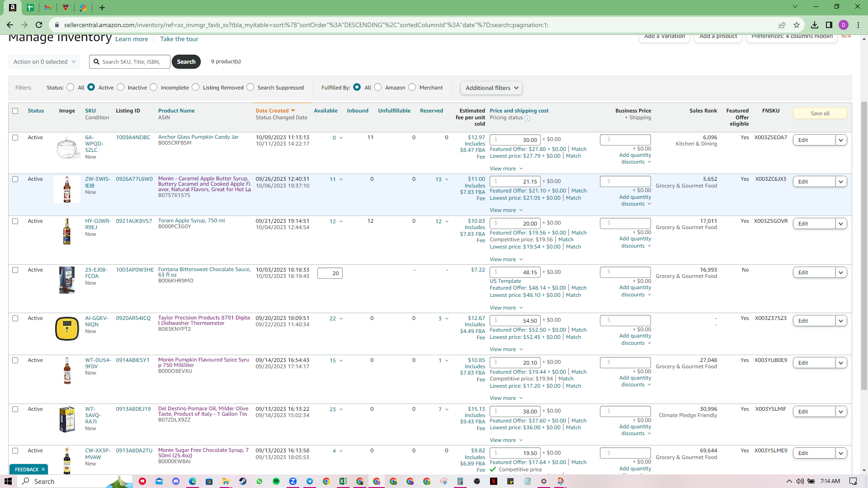The height and width of the screenshot is (488, 868).
Task: Expand Available quantity chevron for Del Destino row
Action: click(x=341, y=409)
